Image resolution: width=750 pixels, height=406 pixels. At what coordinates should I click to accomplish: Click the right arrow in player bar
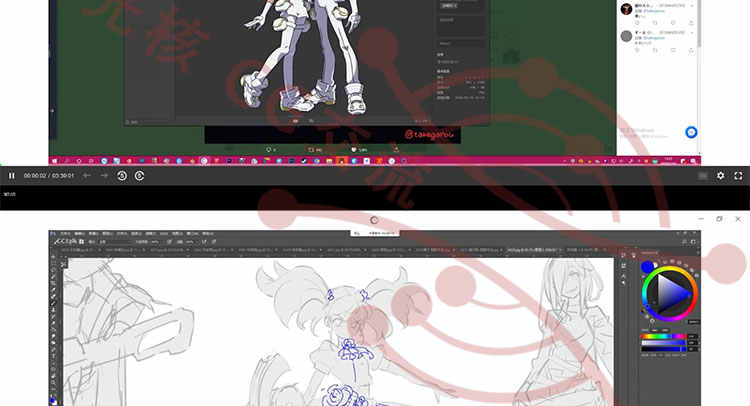(x=104, y=176)
